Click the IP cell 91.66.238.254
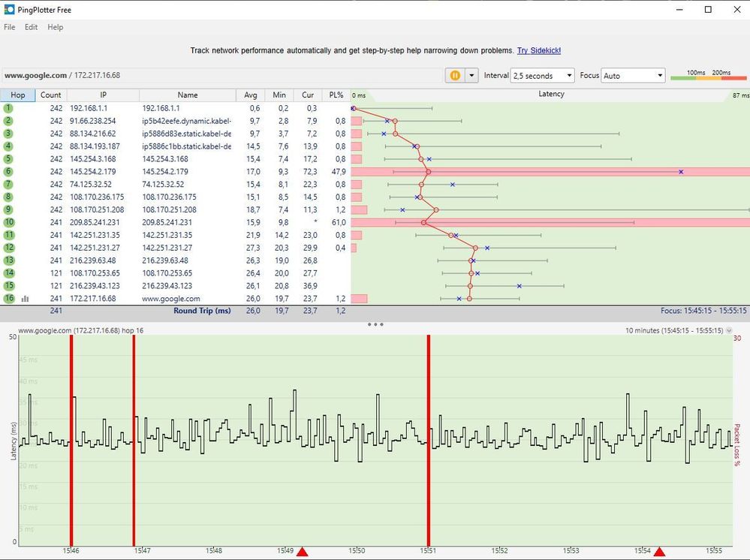Screen dimensions: 750x560 (93, 121)
